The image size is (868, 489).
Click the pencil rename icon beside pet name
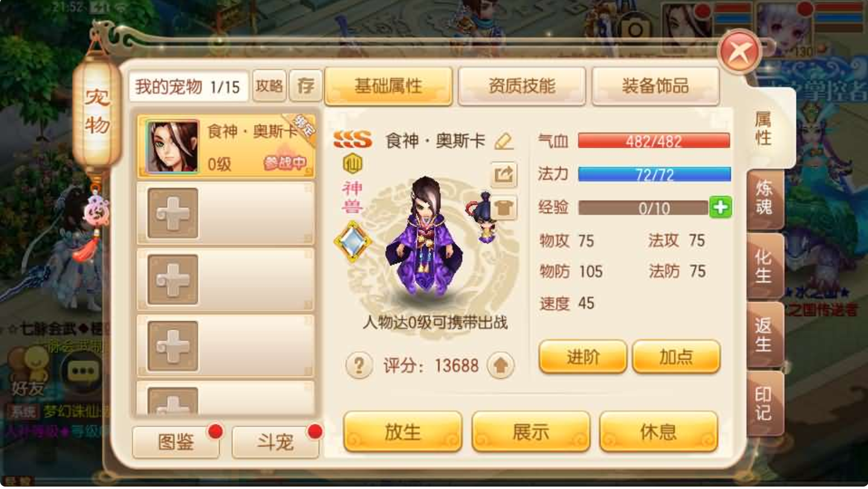504,141
